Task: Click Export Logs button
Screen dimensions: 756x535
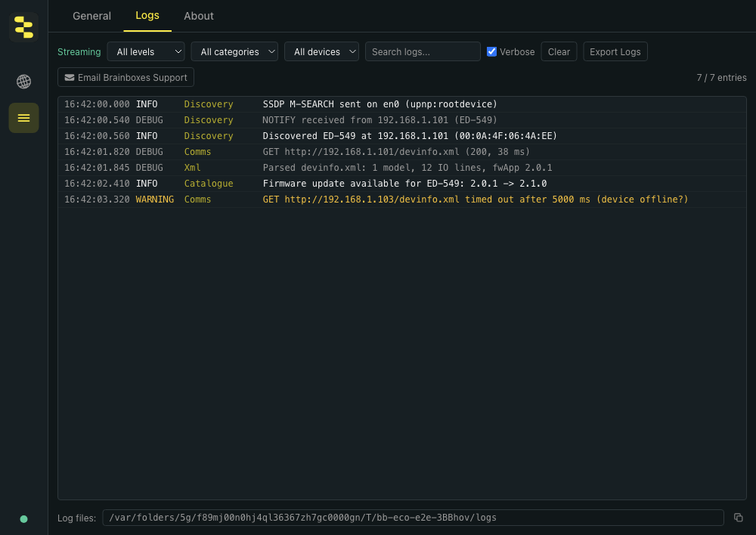Action: pos(615,51)
